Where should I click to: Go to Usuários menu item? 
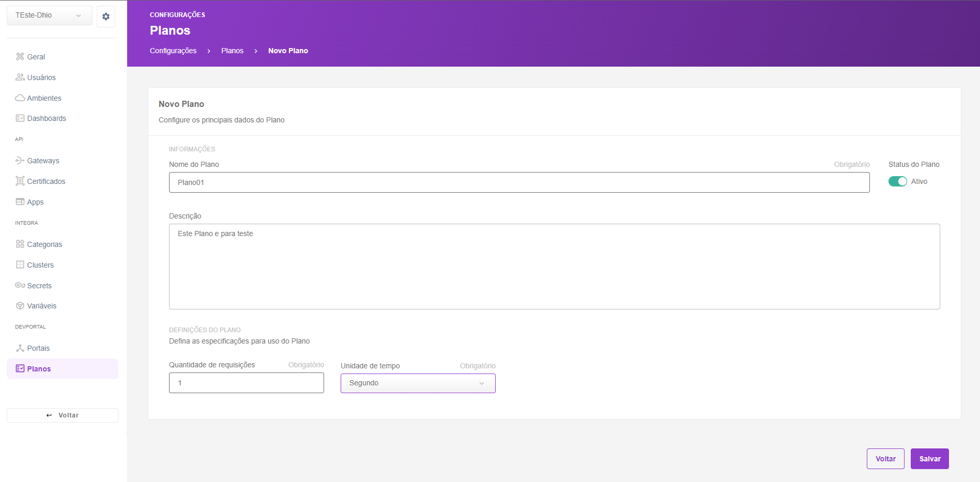coord(63,77)
